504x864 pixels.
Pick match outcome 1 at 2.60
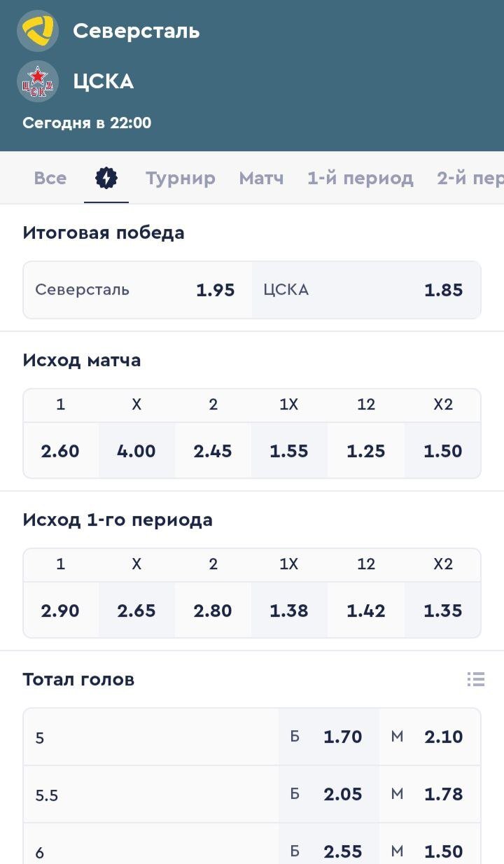[60, 451]
